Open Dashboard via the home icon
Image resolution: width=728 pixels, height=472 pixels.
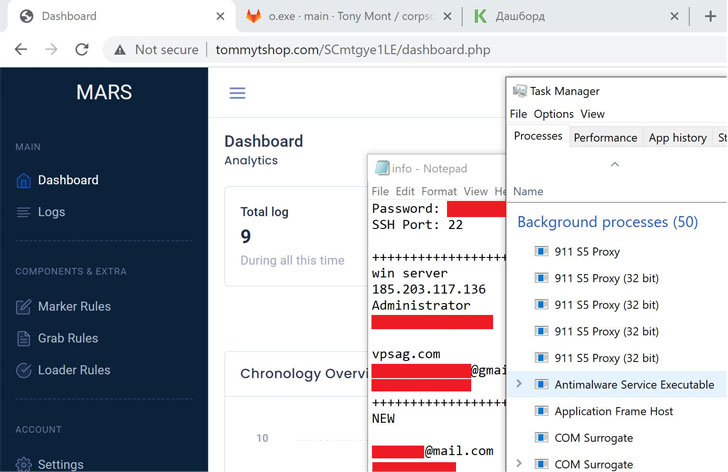click(x=24, y=180)
